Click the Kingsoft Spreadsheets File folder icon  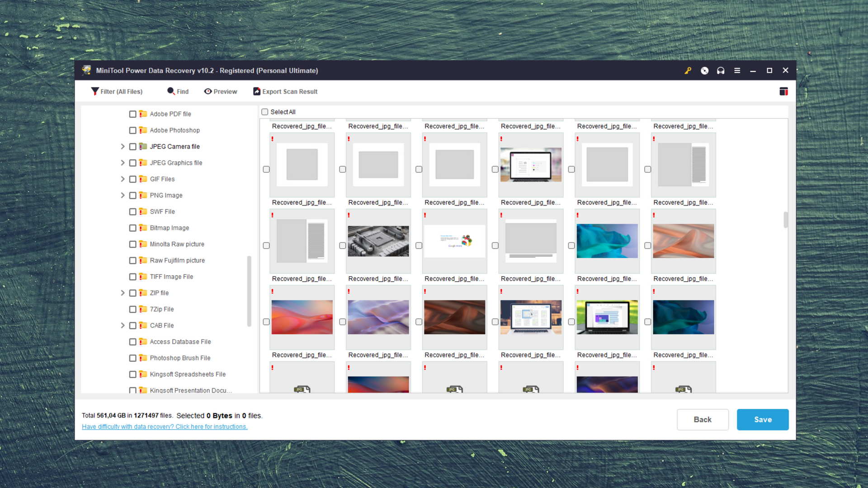click(x=143, y=374)
